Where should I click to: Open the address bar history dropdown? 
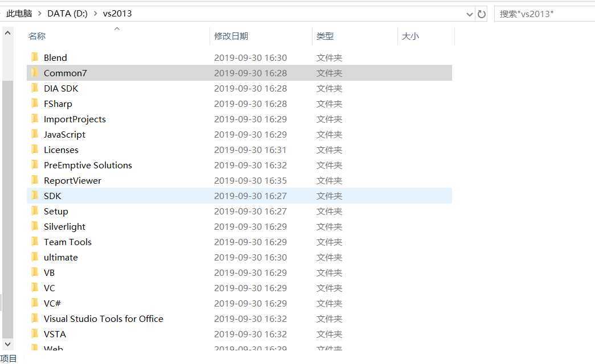[x=469, y=14]
